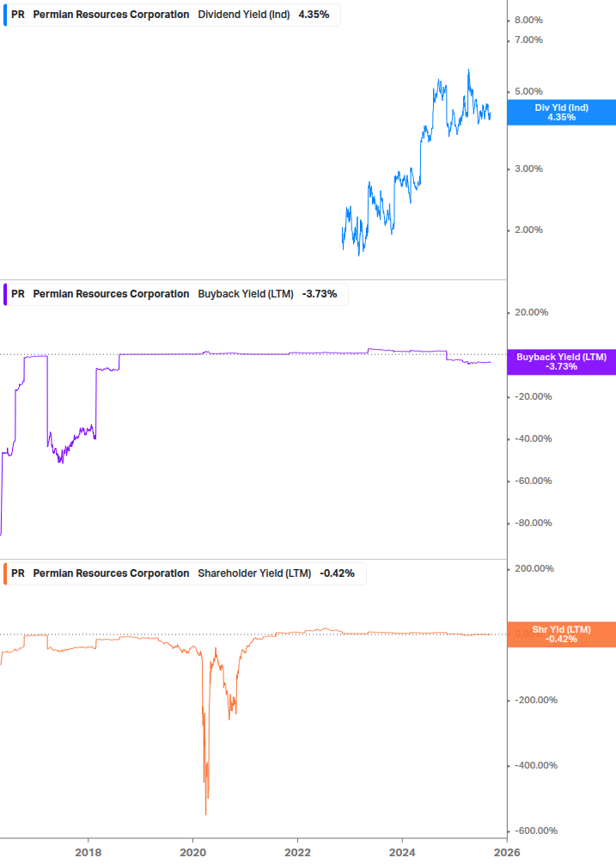Click the -600.00% tick on shareholder yield axis
Viewport: 616px width, 864px height.
tap(535, 831)
